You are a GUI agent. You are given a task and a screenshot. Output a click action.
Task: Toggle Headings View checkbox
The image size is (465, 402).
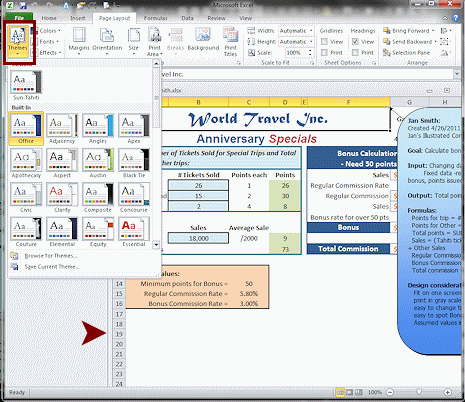355,42
